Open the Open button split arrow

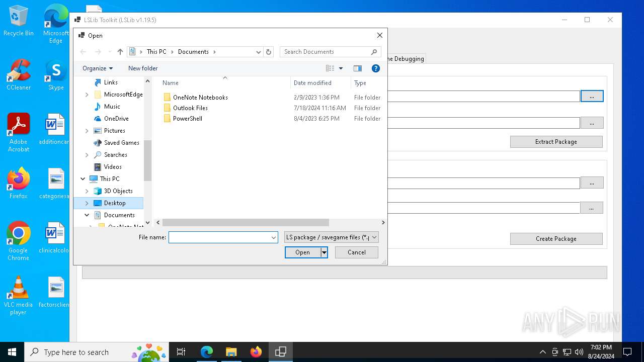pos(325,252)
